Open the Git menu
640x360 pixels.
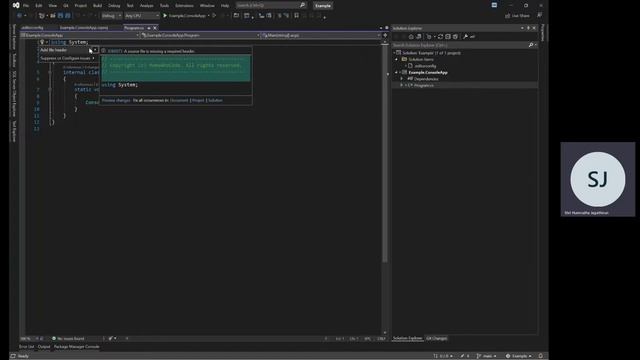66,6
